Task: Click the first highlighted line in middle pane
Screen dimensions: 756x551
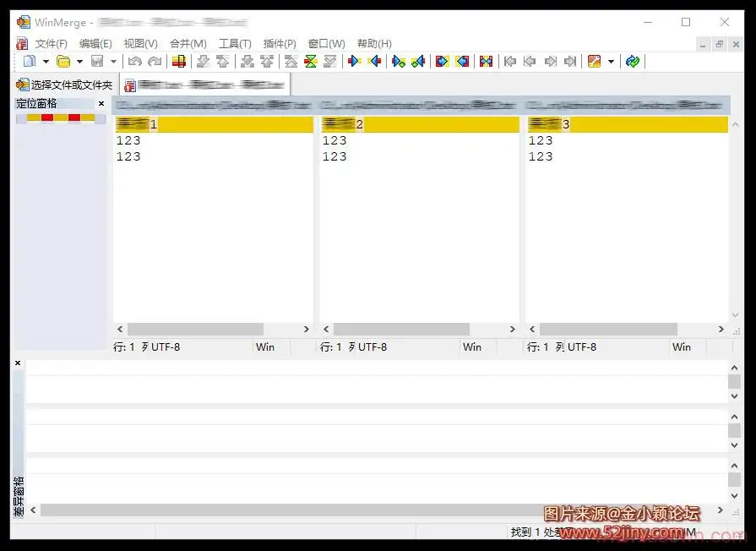Action: (418, 125)
